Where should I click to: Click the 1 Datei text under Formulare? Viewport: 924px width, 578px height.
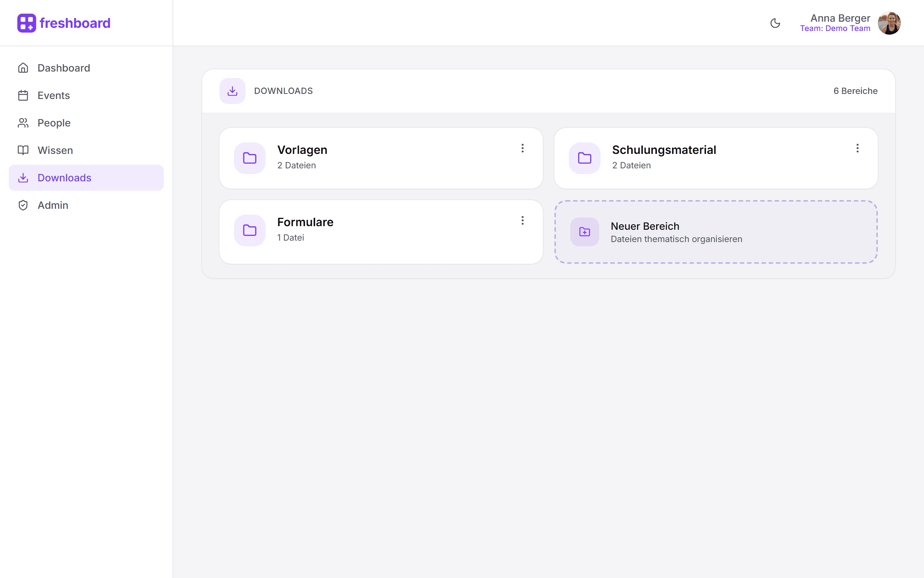coord(291,238)
